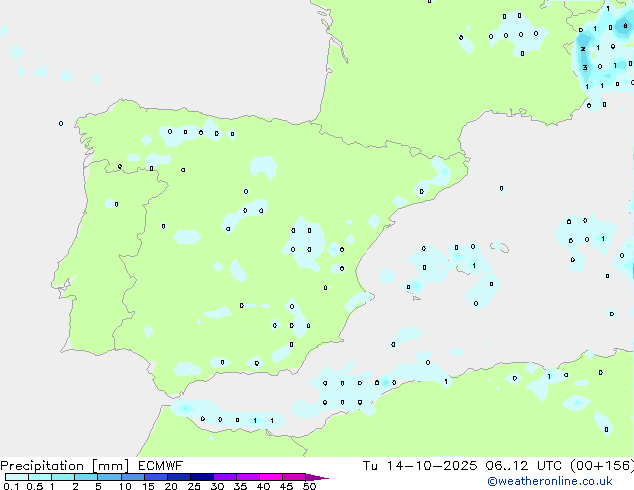Click the legend tick label 2

(x=75, y=486)
